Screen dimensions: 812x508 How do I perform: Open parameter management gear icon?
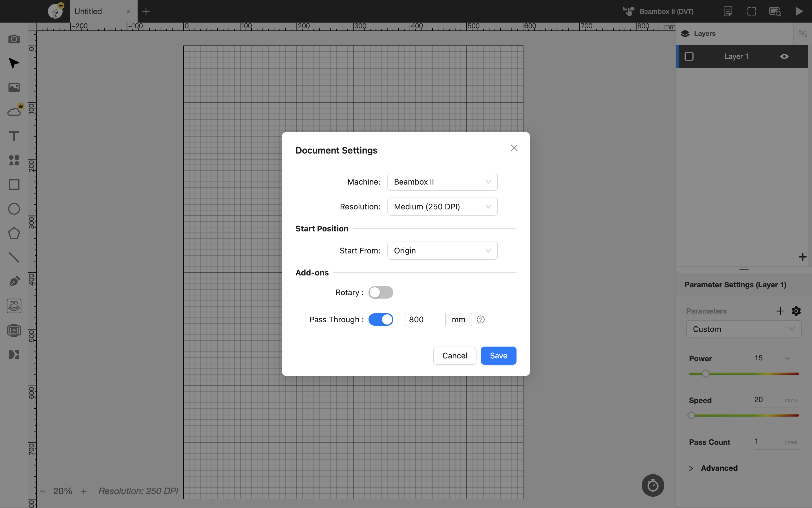[796, 311]
